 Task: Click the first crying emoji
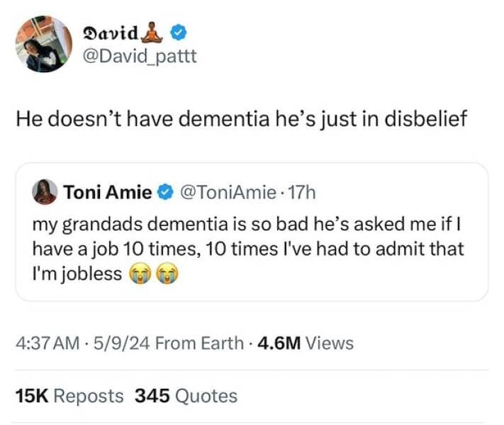[x=138, y=274]
